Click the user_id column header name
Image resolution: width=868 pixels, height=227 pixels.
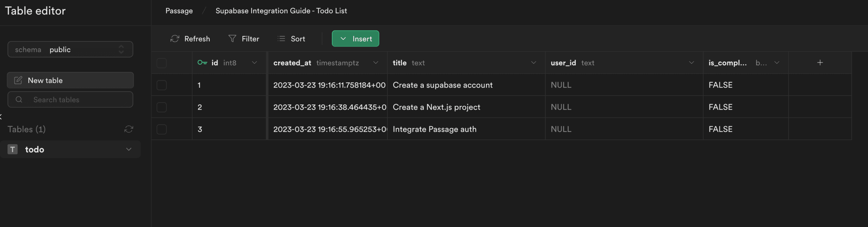point(563,63)
